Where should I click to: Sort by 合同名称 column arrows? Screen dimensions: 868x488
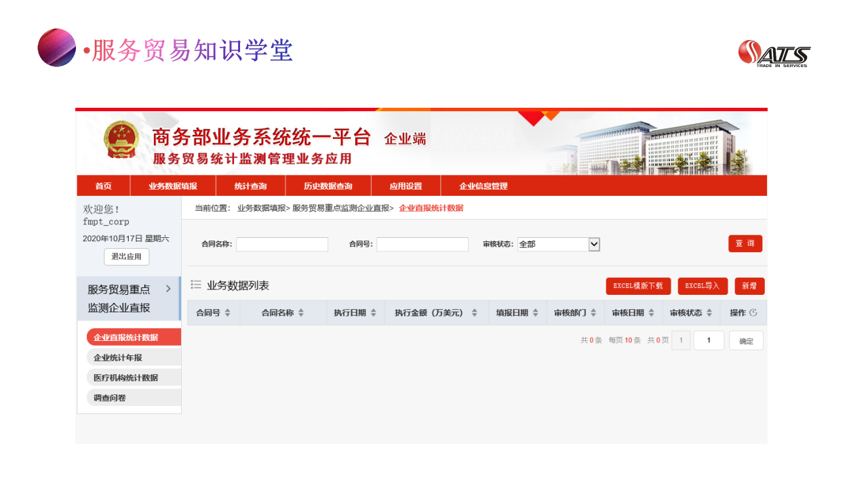point(301,313)
